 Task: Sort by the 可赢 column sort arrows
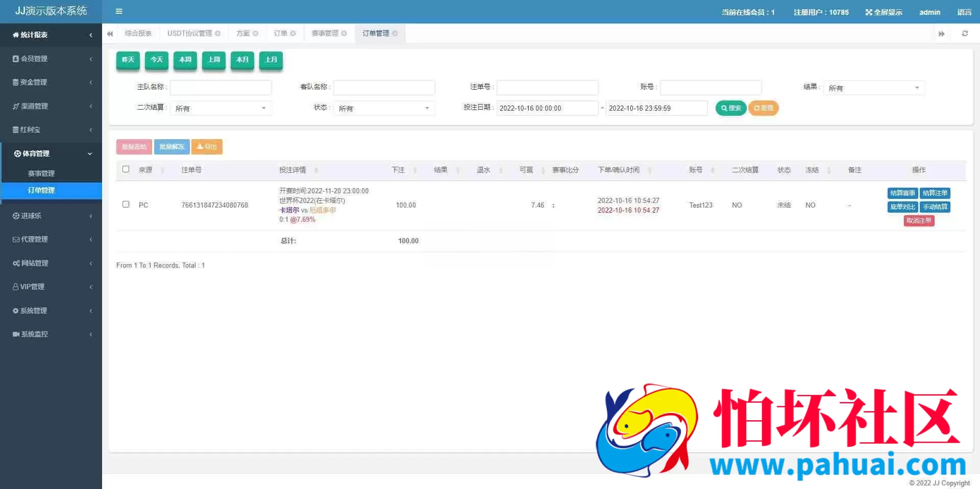(543, 170)
